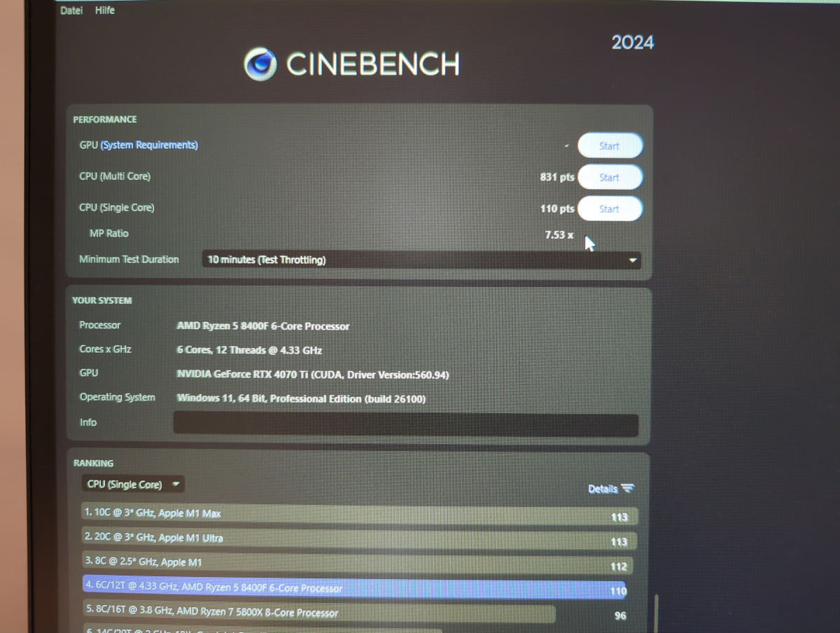Select the Apple M1 Ultra ranking entry
The height and width of the screenshot is (633, 840).
[360, 539]
